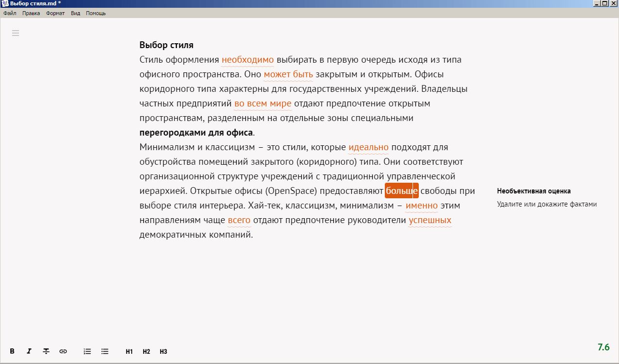Insert a hyperlink using the link icon
619x364 pixels.
[x=63, y=351]
